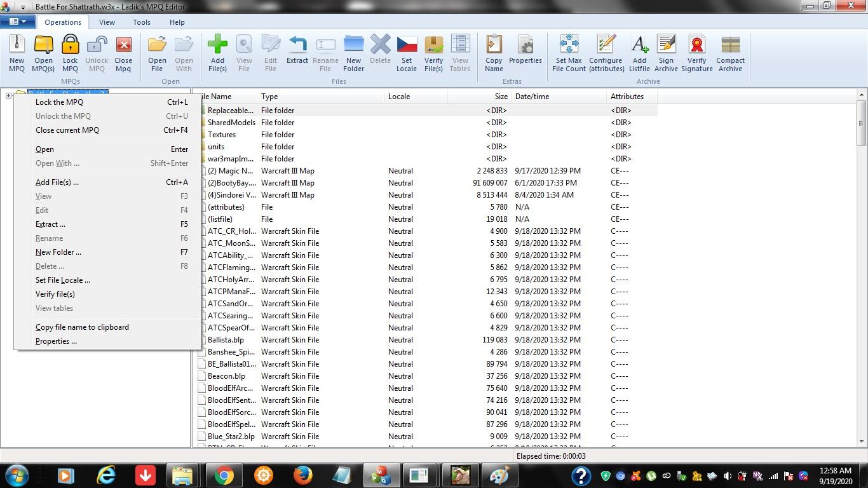Click the Lock MPQ padlock icon

70,53
